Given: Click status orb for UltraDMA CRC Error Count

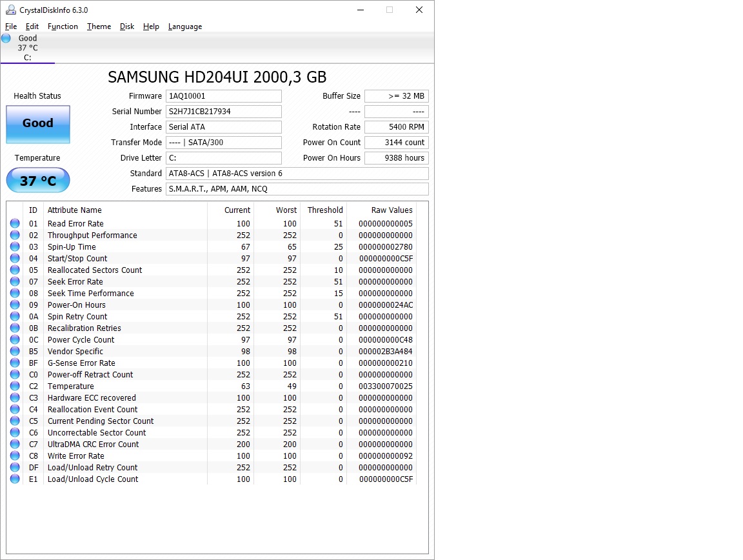Looking at the screenshot, I should [x=15, y=445].
